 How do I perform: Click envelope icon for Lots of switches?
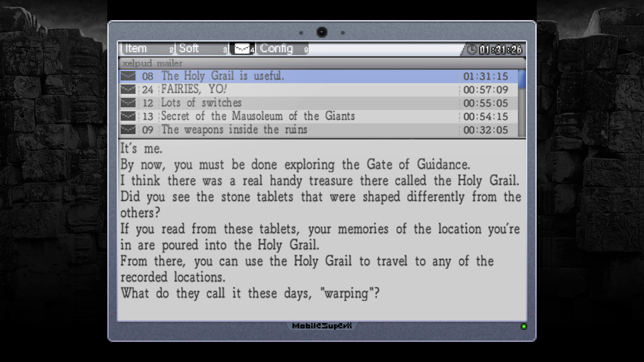128,103
